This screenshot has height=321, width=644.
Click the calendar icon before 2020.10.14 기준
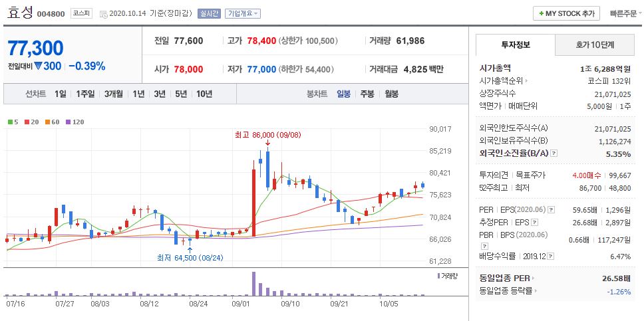click(x=103, y=14)
